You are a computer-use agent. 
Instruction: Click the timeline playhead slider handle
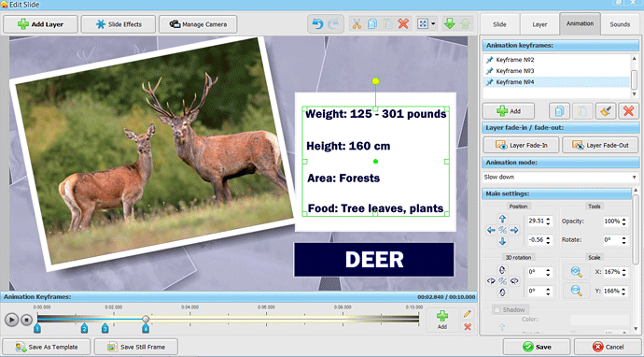146,319
